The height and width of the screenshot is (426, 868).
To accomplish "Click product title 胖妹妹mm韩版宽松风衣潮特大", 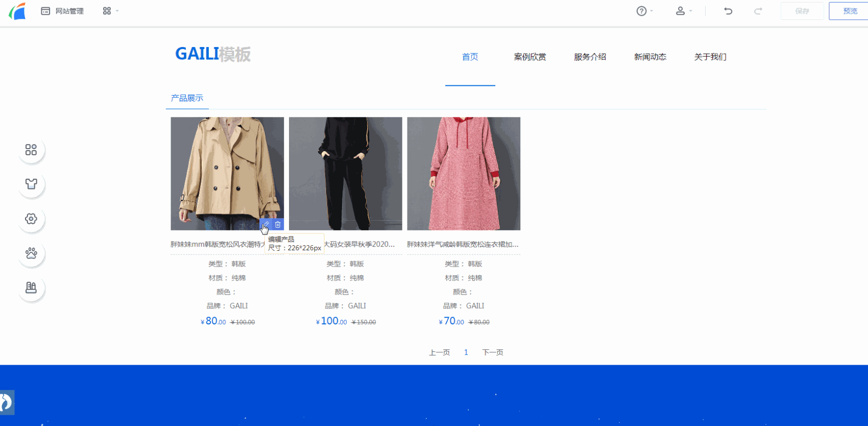I will tap(218, 244).
